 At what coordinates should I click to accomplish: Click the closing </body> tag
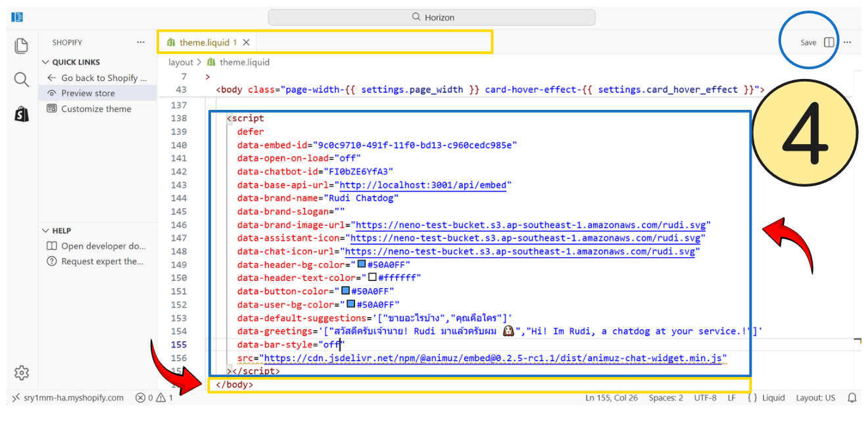[x=235, y=384]
